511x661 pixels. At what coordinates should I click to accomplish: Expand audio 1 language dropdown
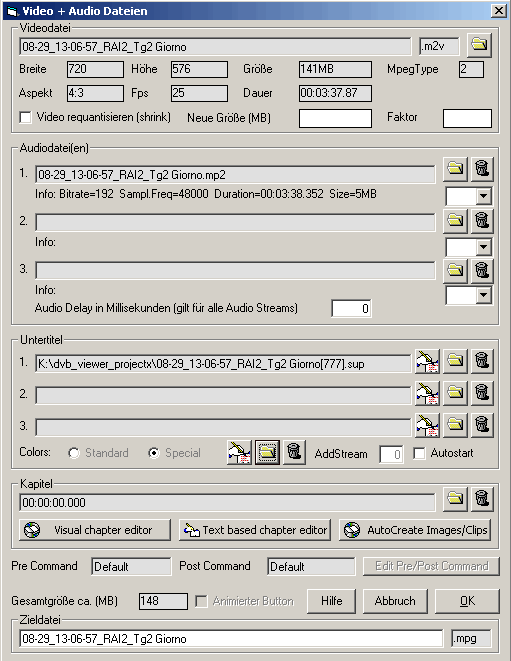[x=484, y=196]
